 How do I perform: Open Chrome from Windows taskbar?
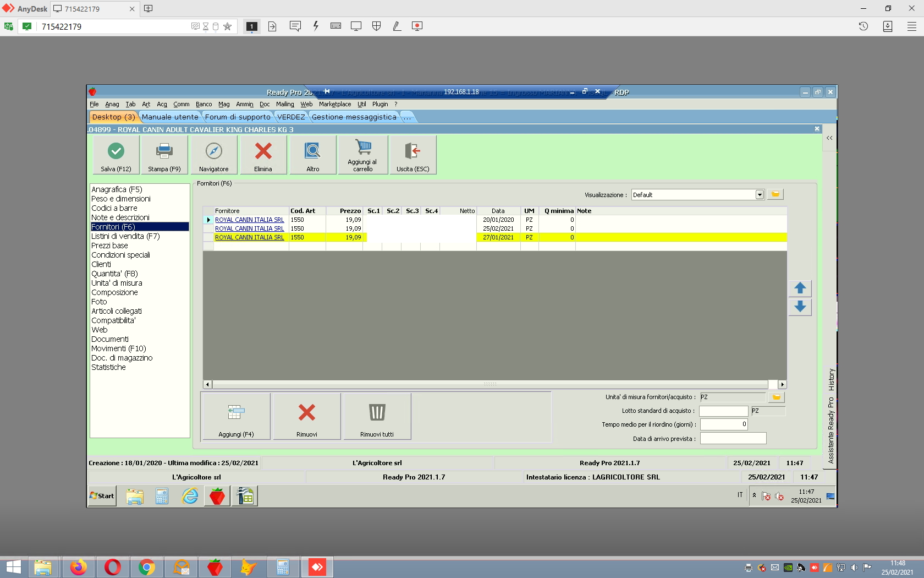click(x=147, y=567)
